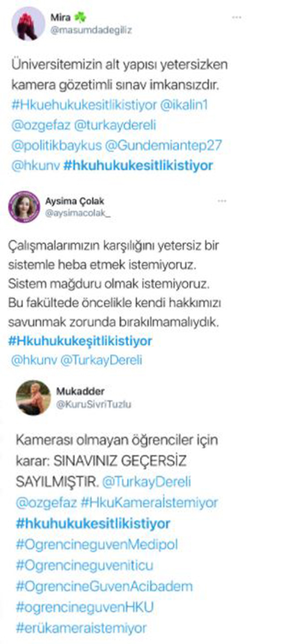This screenshot has width=290, height=644.
Task: Open bold #hkuhukukesitlikistiyor hashtag in Mira's tweet
Action: [139, 166]
